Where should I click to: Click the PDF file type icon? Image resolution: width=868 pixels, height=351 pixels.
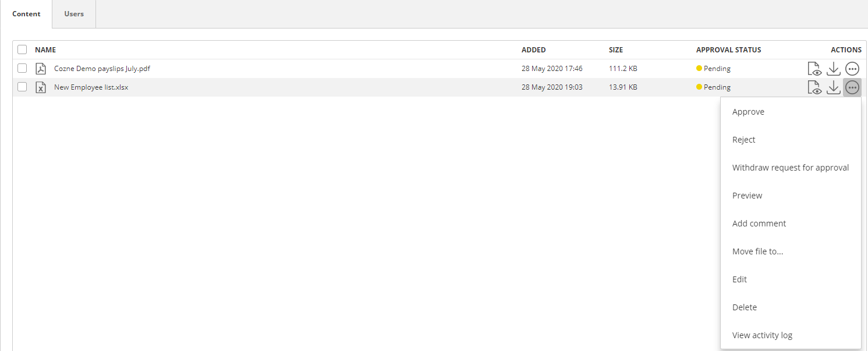coord(40,68)
